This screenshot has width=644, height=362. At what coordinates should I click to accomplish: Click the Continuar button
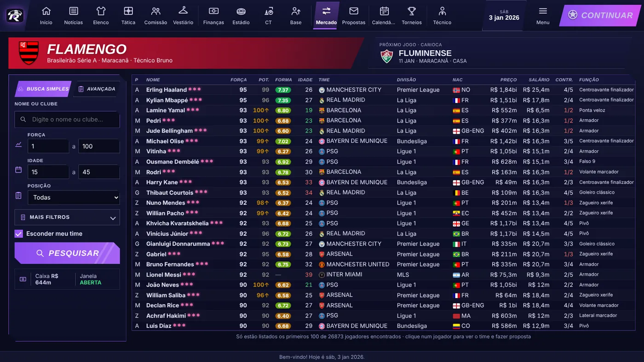pyautogui.click(x=601, y=15)
